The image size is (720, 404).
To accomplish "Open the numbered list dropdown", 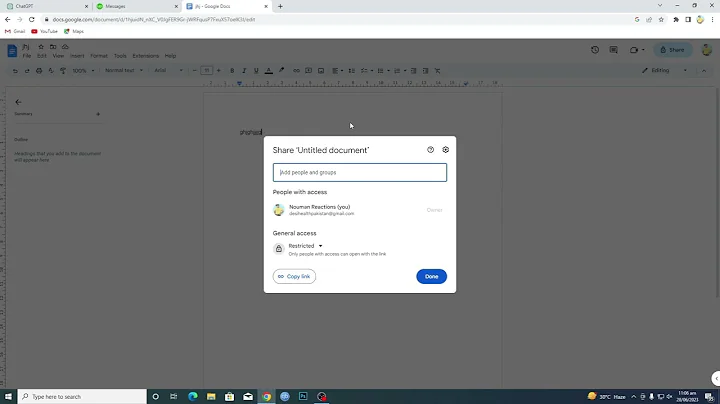I will 399,71.
